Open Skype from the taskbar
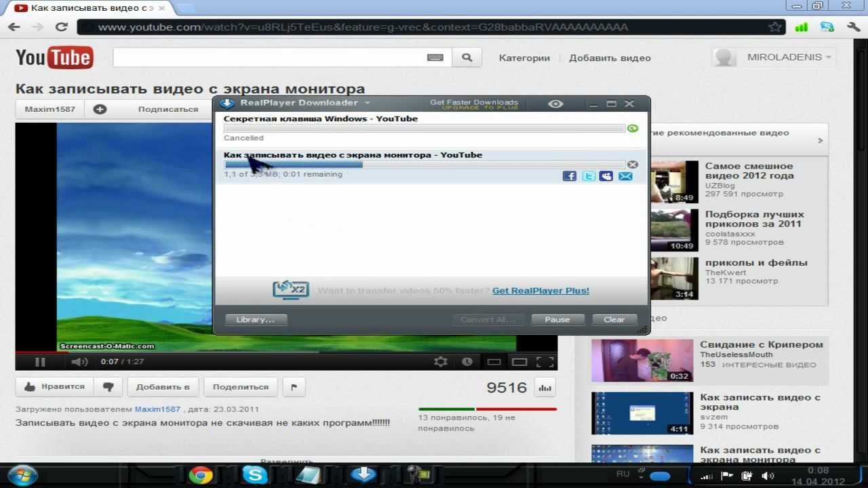This screenshot has height=488, width=868. (x=255, y=475)
